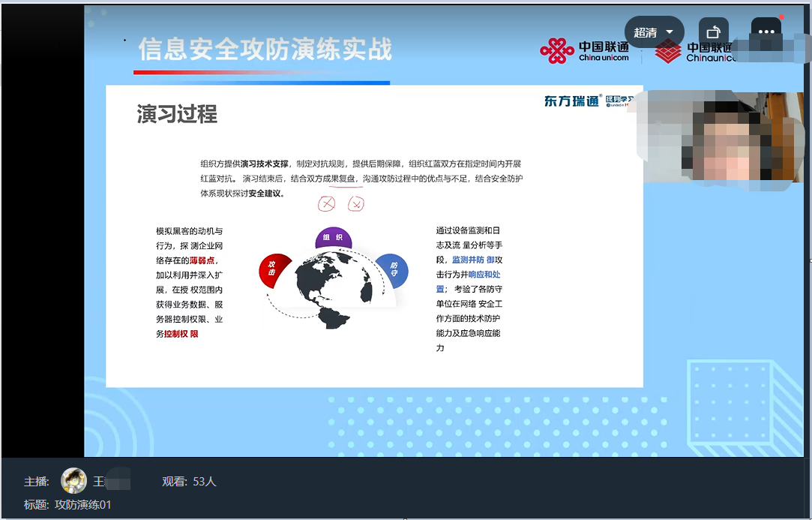Click the 主播: label
Image resolution: width=812 pixels, height=520 pixels.
37,482
